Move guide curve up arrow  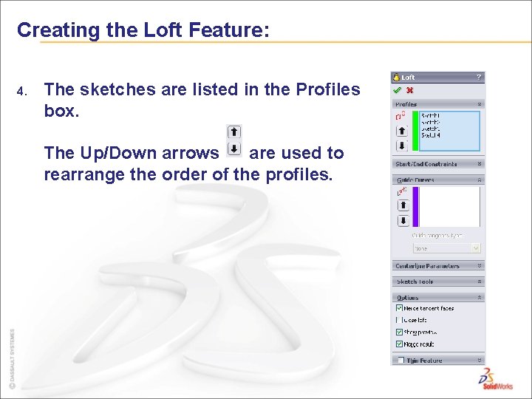pos(403,205)
